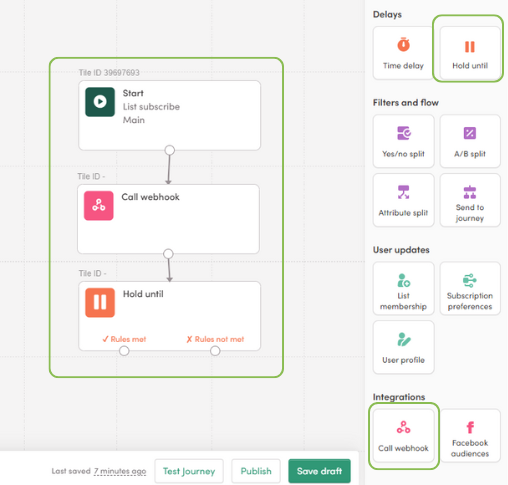
Task: Open the Call webhook tile on canvas
Action: [x=168, y=219]
